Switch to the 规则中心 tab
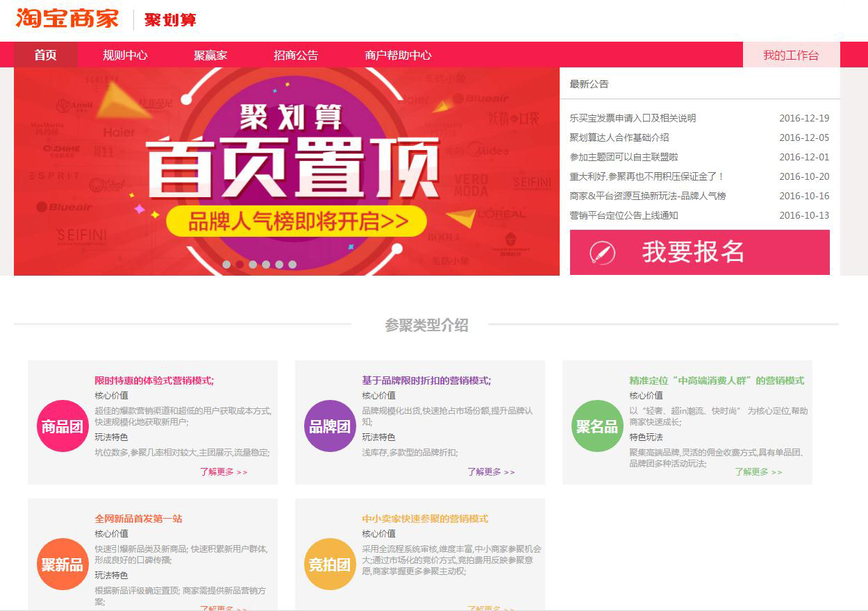868x611 pixels. click(126, 55)
